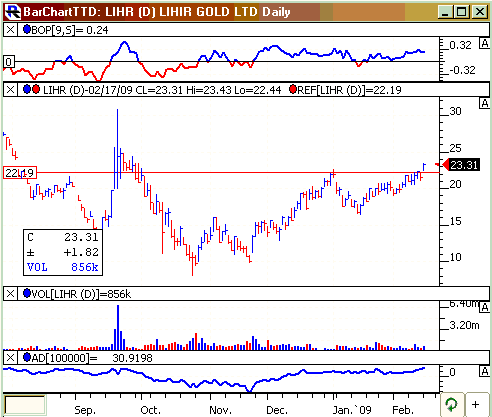Click the green refresh chart icon
Image resolution: width=492 pixels, height=417 pixels.
(452, 405)
